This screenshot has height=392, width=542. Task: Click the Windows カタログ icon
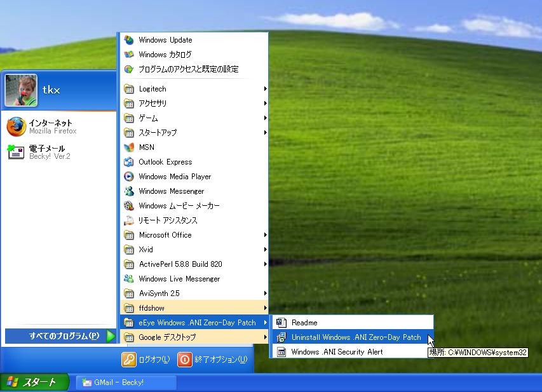pos(129,55)
